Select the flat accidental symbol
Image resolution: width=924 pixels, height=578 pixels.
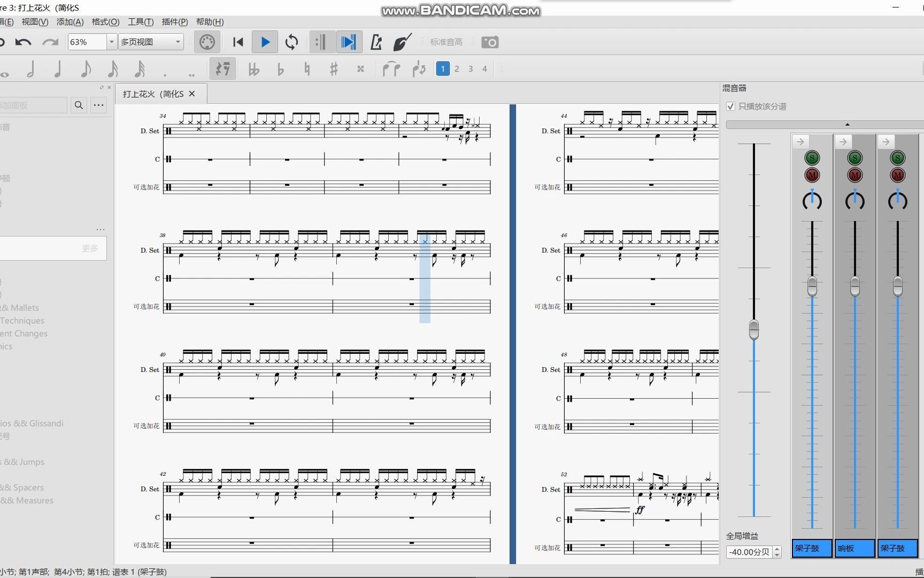(280, 69)
